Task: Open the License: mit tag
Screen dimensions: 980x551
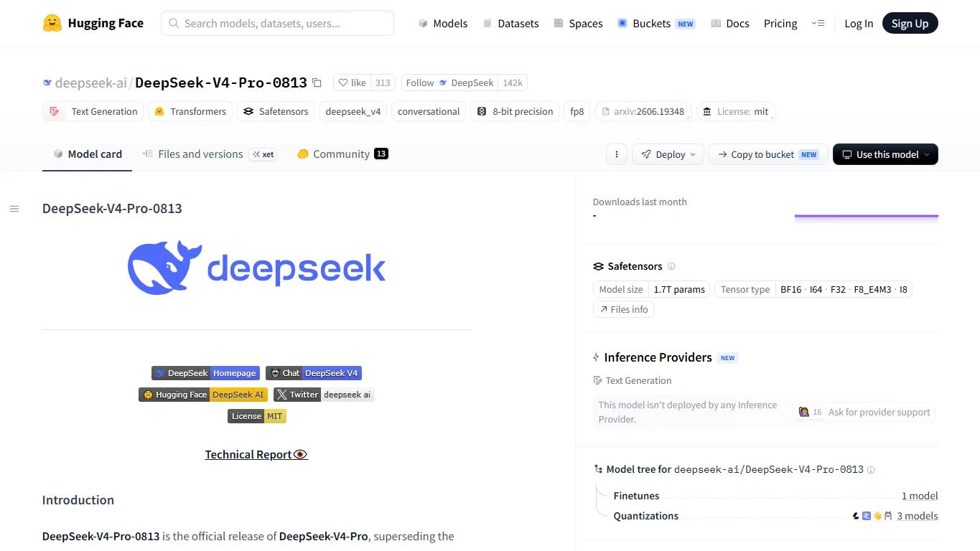Action: (736, 111)
